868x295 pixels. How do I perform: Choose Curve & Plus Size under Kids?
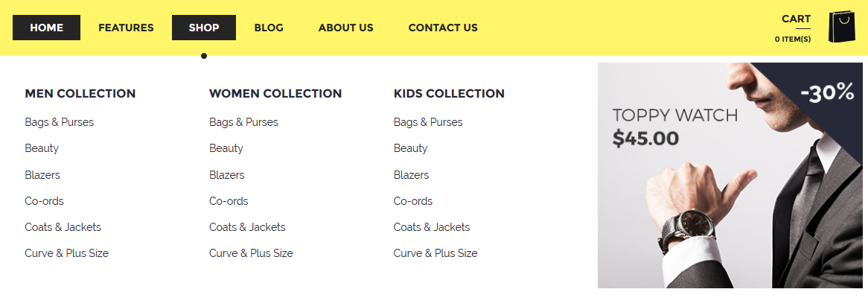[435, 253]
